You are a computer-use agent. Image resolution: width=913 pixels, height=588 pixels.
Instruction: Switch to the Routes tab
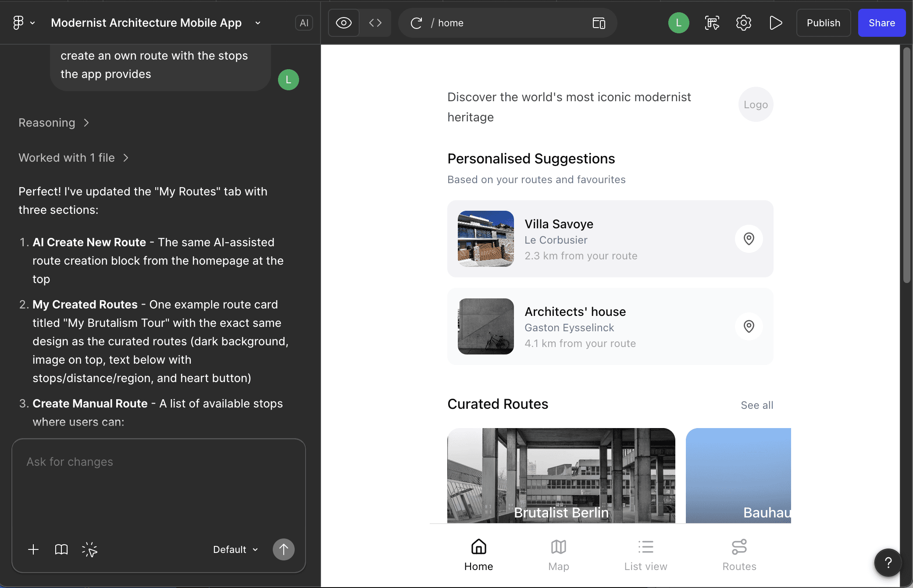point(739,555)
